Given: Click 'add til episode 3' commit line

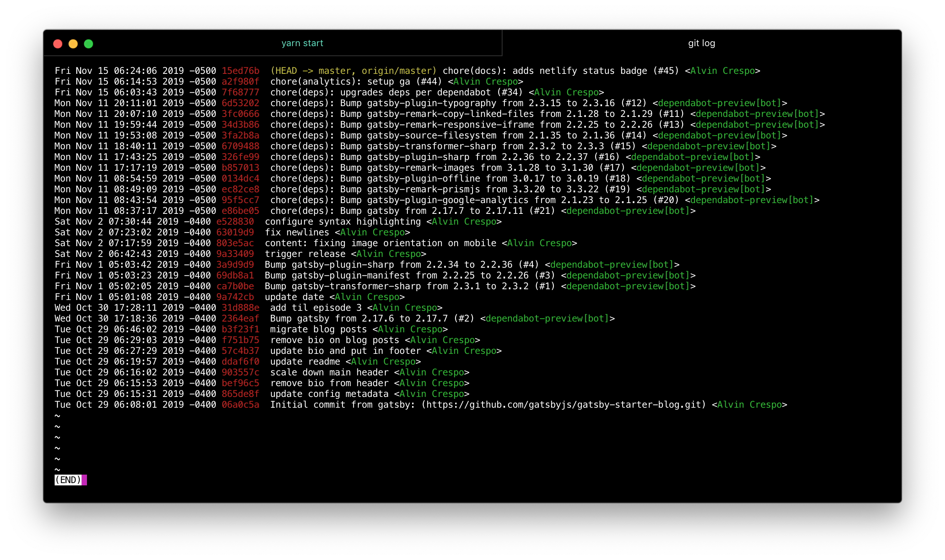Looking at the screenshot, I should [x=316, y=308].
